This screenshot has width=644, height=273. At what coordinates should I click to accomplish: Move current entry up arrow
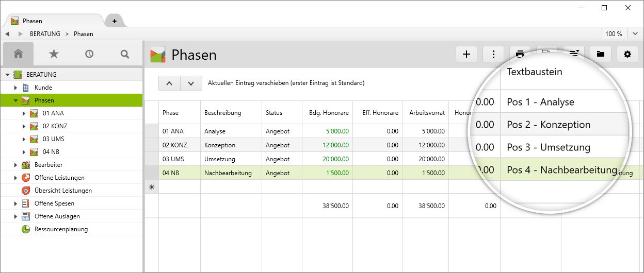tap(169, 83)
